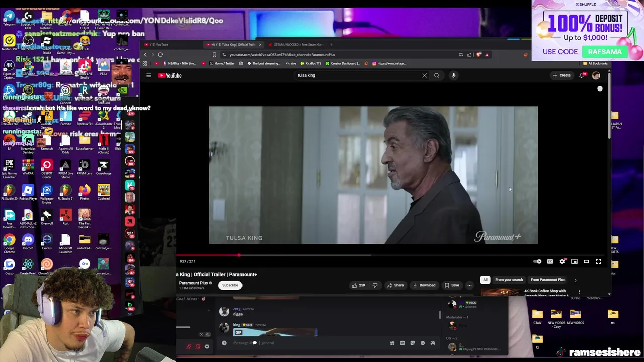Open the Google Chrome desktop icon

point(9,243)
